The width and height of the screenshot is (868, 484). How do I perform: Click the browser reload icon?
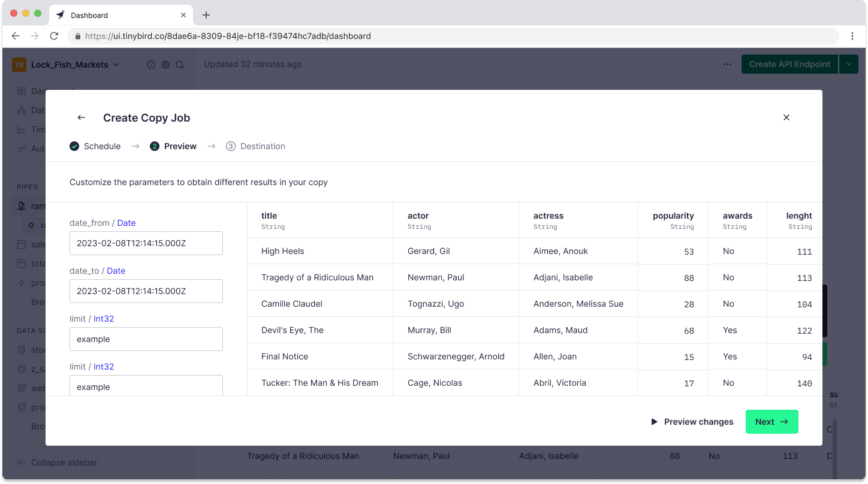pos(54,36)
